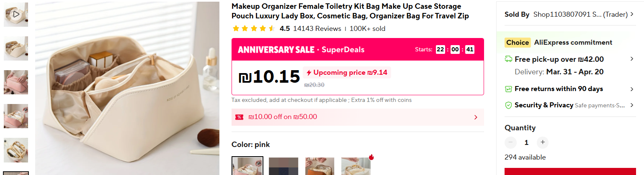The width and height of the screenshot is (644, 175).
Task: Click the red coupon ticket icon
Action: pos(239,117)
